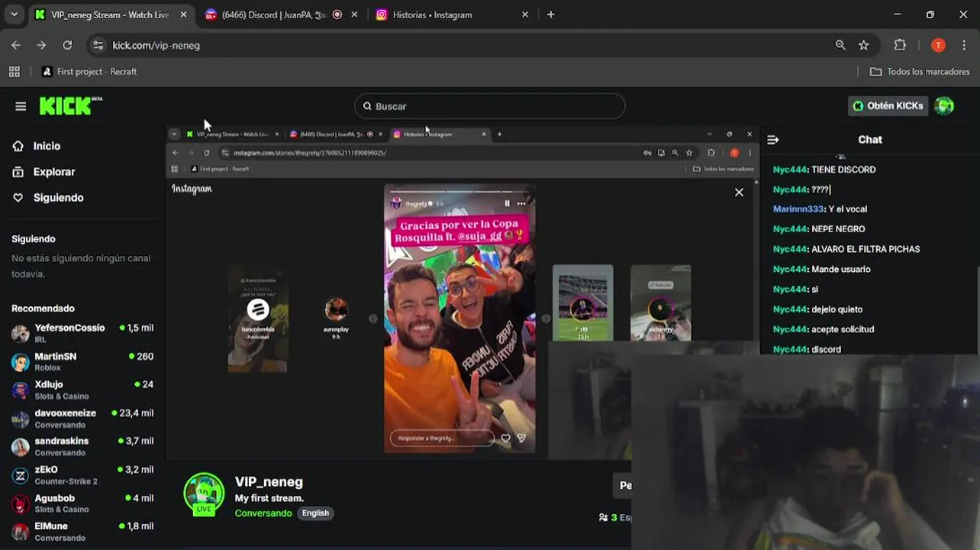Switch to Historias Instagram tab
Screen dimensions: 980x550
pos(451,15)
